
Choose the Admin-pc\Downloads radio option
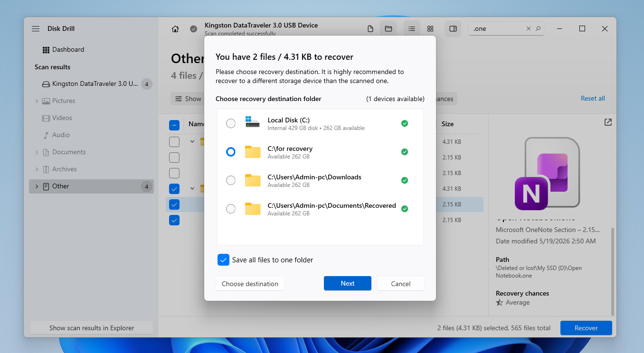pos(231,180)
